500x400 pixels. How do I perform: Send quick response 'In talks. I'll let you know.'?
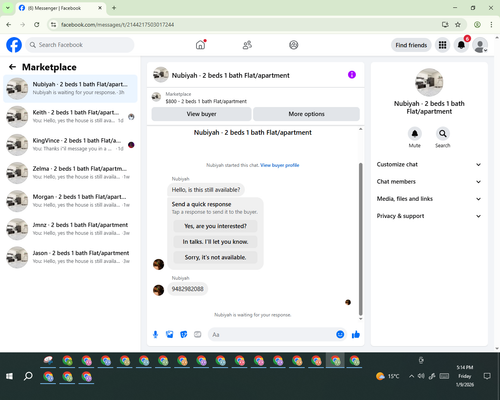215,242
